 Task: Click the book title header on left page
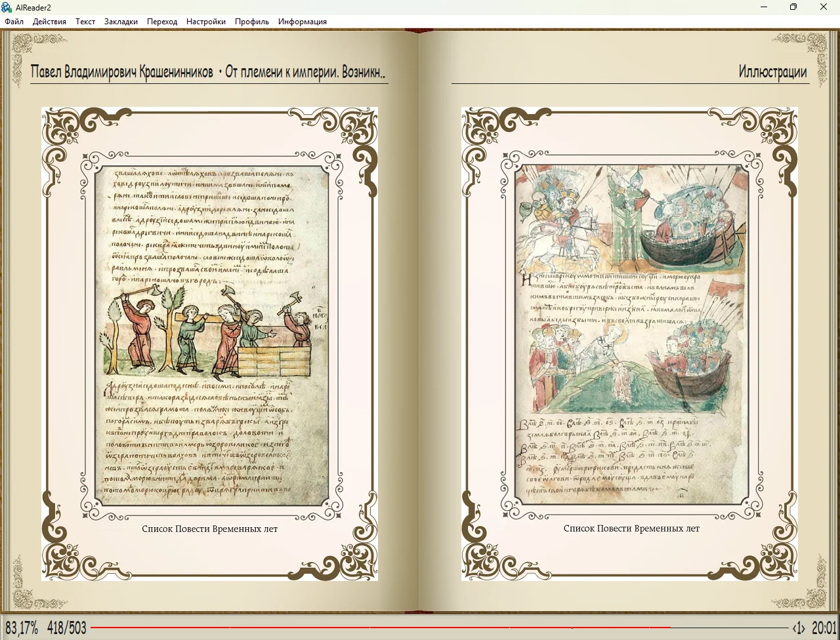pyautogui.click(x=208, y=71)
